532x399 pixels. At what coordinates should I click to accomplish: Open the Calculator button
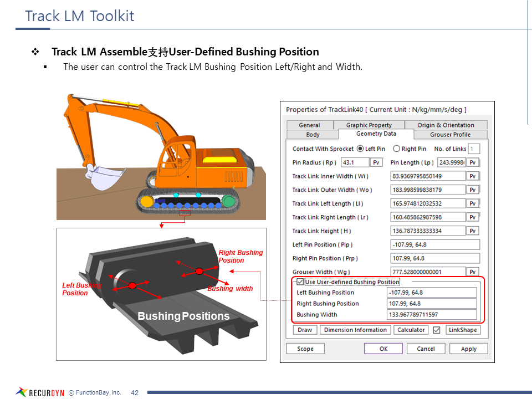(411, 330)
